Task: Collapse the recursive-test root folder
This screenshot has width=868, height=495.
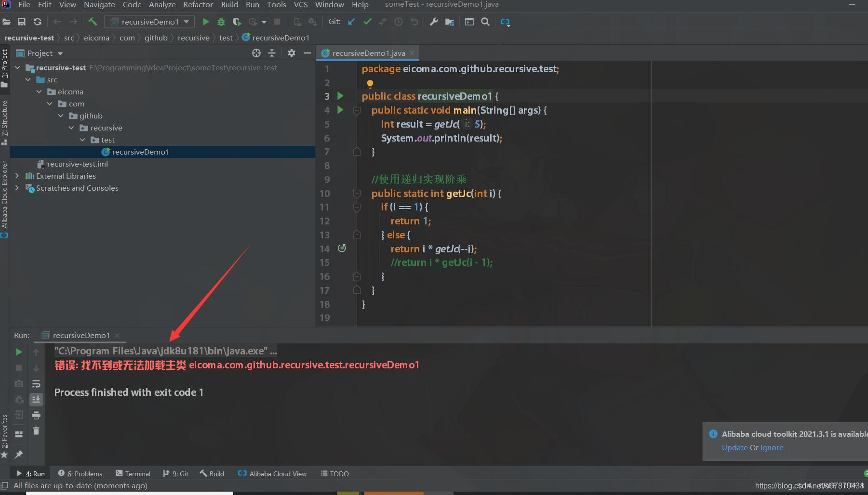Action: click(17, 67)
